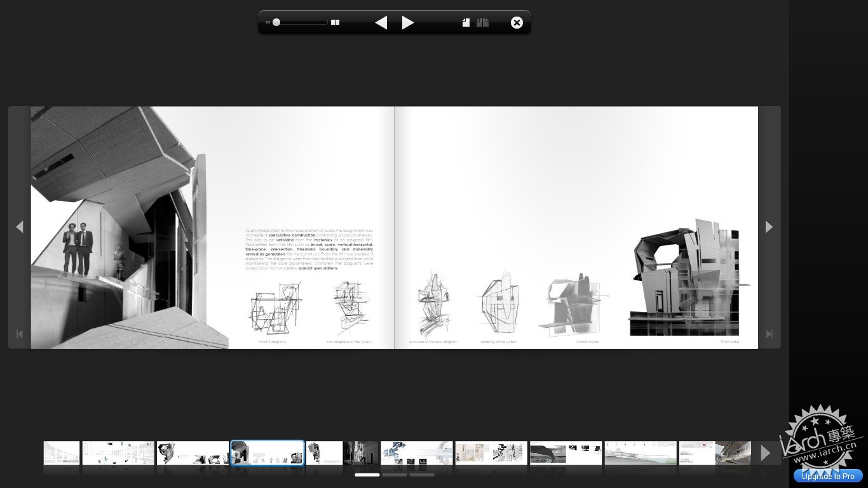
Task: Open the thumbnail right after the highlighted one
Action: pos(342,453)
